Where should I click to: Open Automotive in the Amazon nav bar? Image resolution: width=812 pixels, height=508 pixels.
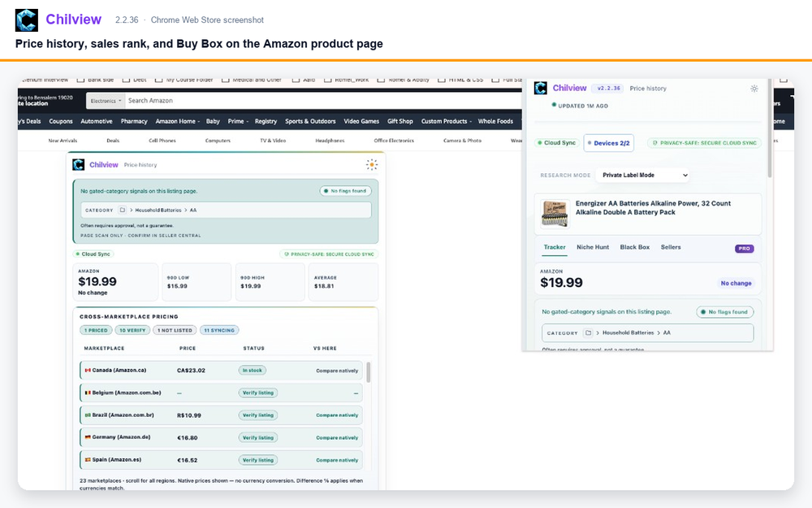pos(97,121)
